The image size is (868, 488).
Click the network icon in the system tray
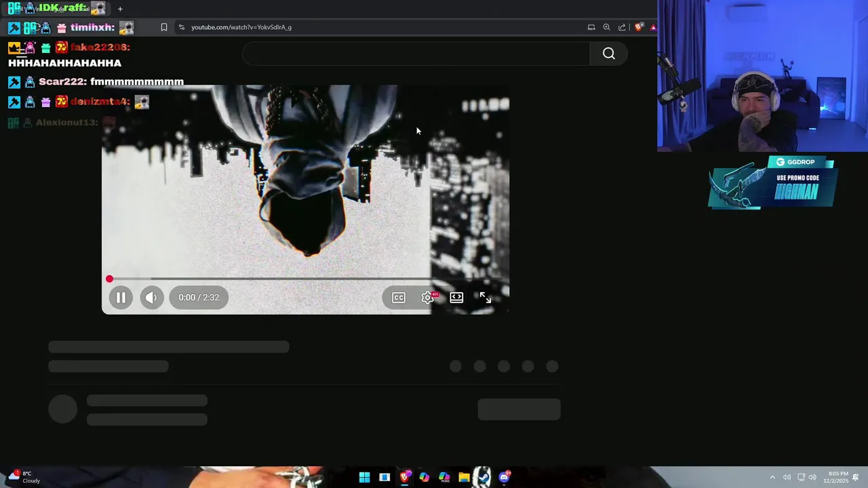coord(801,477)
